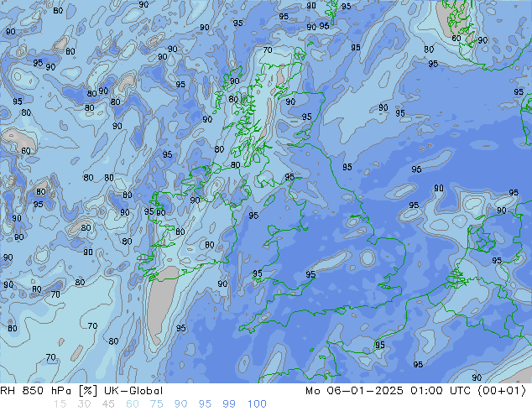Click the "(00+01)" forecast step label
Screen dimensions: 532x411
(502, 391)
